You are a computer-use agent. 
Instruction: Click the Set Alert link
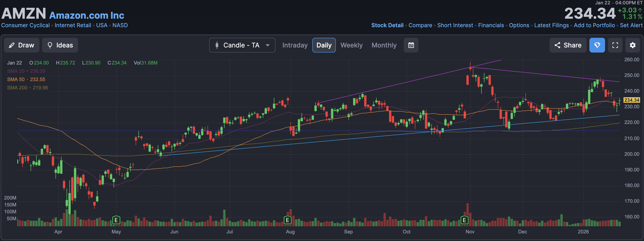(631, 25)
